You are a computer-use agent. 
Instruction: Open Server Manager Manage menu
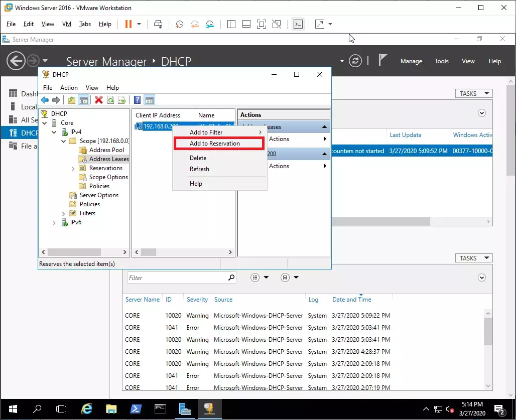coord(411,61)
